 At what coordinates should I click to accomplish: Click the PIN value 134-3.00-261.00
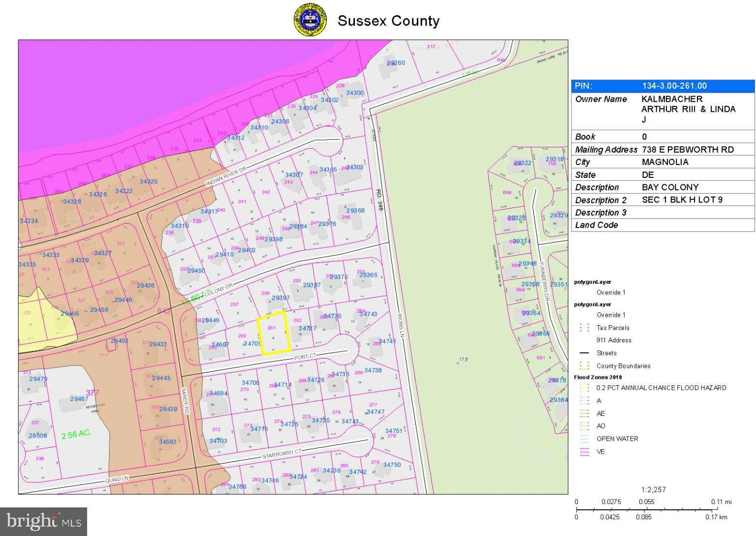tap(674, 86)
